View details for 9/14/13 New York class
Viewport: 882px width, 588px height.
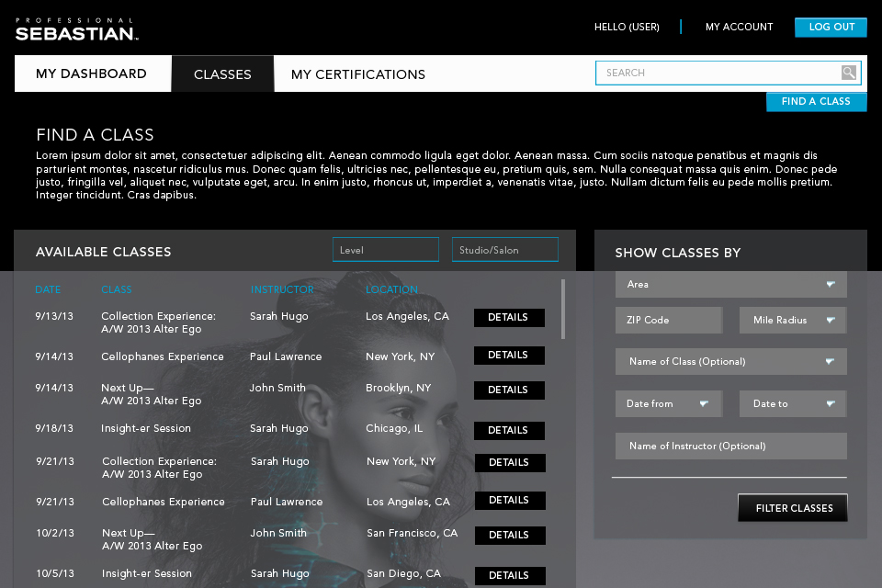509,355
